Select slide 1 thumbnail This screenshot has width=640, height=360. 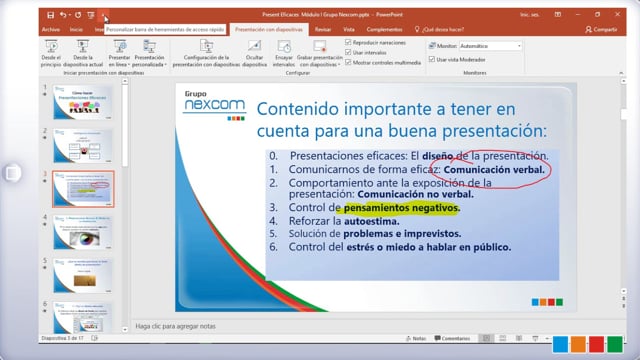83,102
